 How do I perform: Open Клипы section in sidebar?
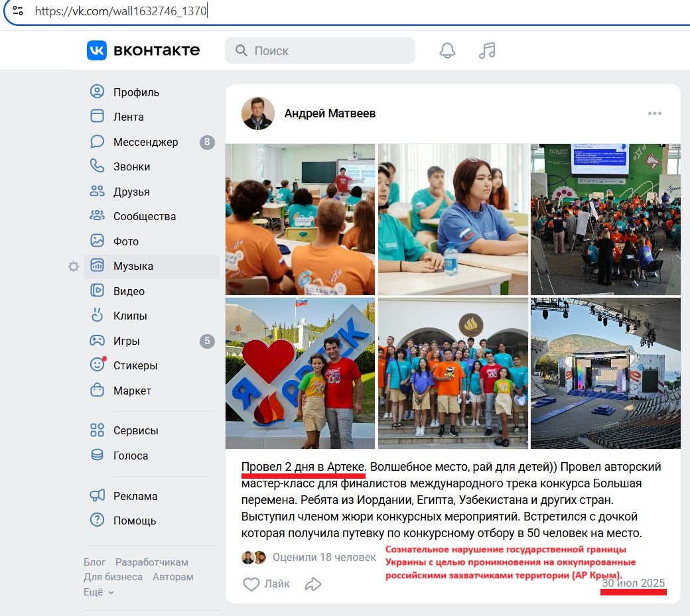pos(129,316)
